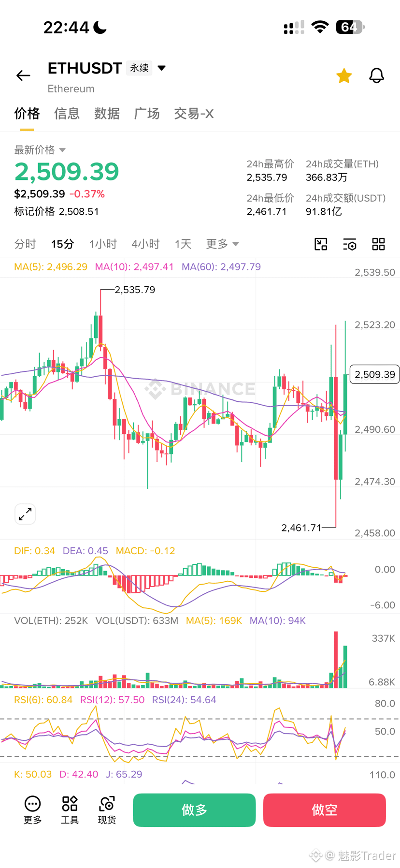Tap the battery indicator in status bar

pyautogui.click(x=350, y=27)
